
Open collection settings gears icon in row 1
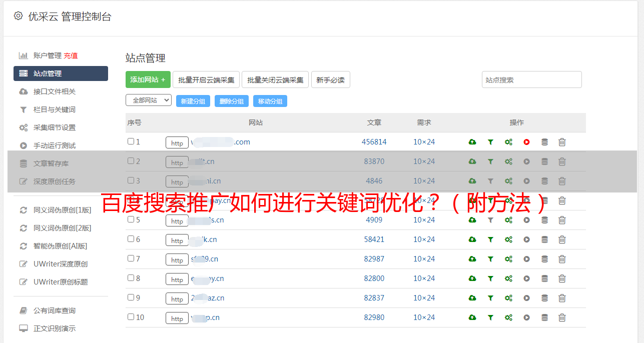tap(508, 142)
